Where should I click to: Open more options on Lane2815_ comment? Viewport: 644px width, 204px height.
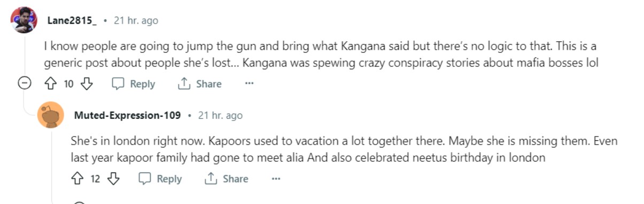(x=249, y=84)
